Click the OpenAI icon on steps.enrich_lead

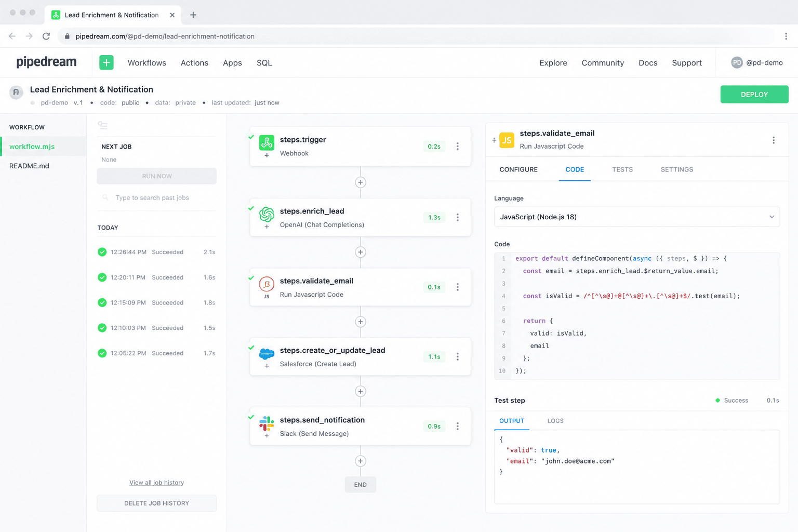[x=267, y=214]
